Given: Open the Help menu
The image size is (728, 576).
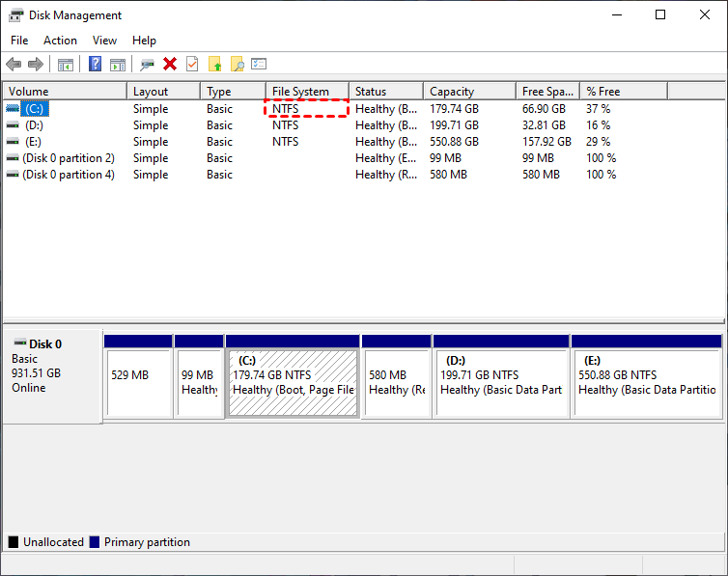Looking at the screenshot, I should (x=144, y=41).
